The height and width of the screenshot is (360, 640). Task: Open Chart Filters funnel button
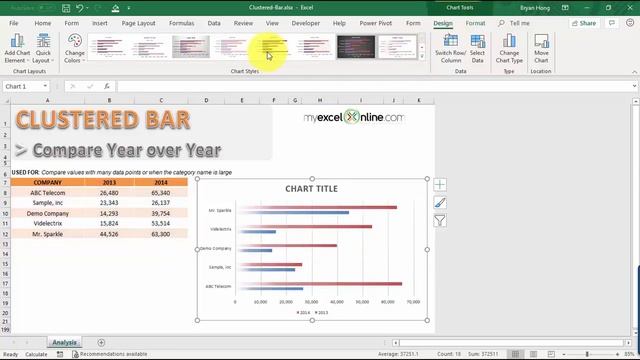(440, 220)
